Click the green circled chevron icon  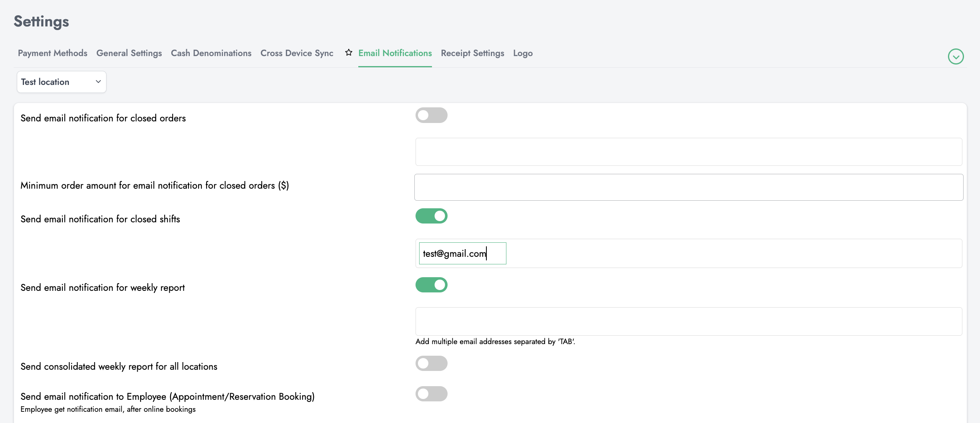pyautogui.click(x=956, y=56)
